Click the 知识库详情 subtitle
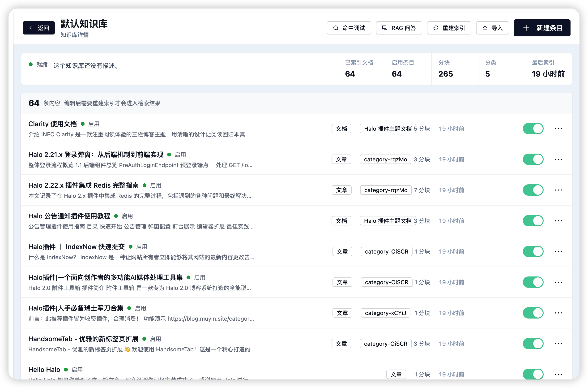Image resolution: width=588 pixels, height=388 pixels. tap(74, 35)
